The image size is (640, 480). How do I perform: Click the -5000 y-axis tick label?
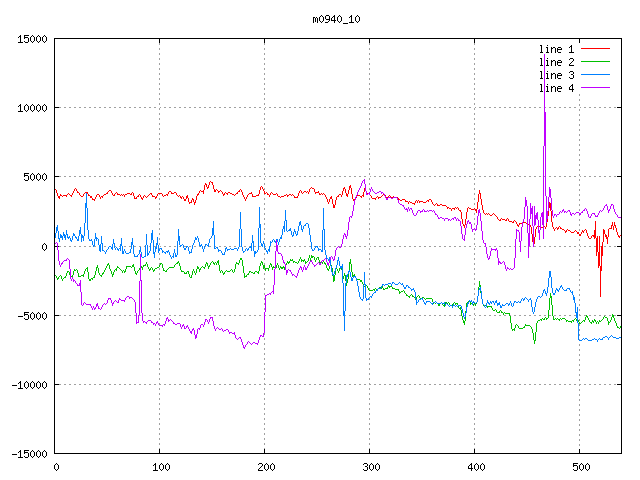point(32,315)
